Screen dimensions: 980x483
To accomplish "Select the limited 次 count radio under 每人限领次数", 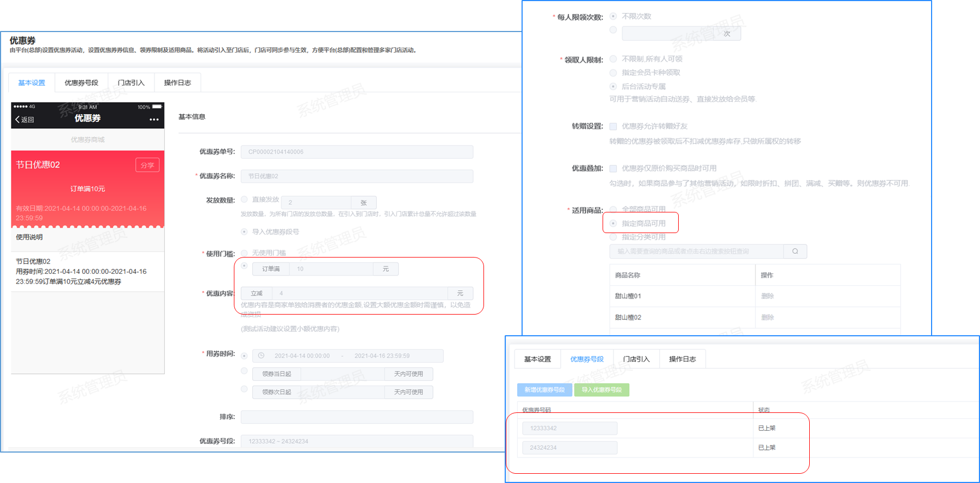I will point(613,30).
